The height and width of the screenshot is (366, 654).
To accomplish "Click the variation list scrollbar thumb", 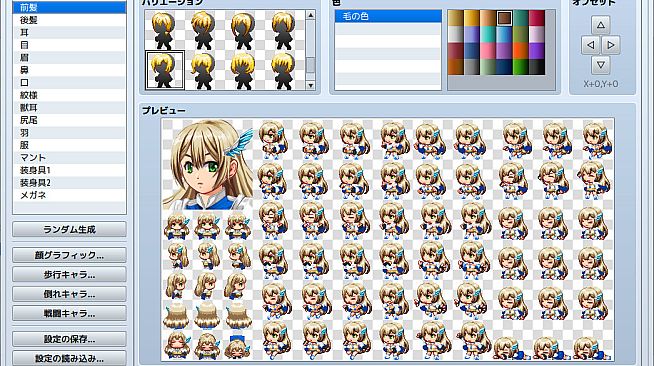I will 310,66.
